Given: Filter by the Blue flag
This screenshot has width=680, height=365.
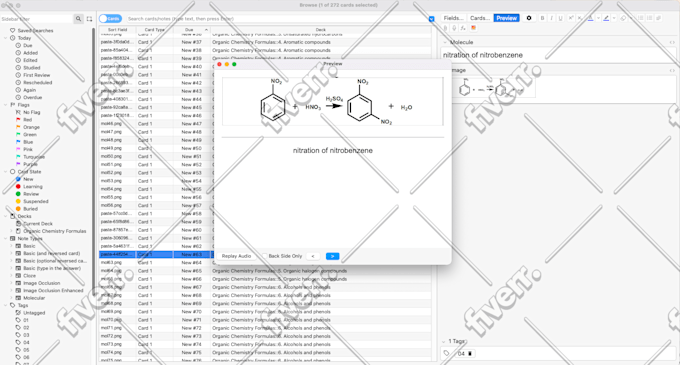Looking at the screenshot, I should coord(28,142).
